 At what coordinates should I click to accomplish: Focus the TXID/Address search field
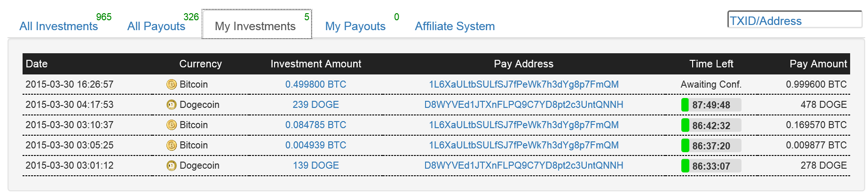795,20
